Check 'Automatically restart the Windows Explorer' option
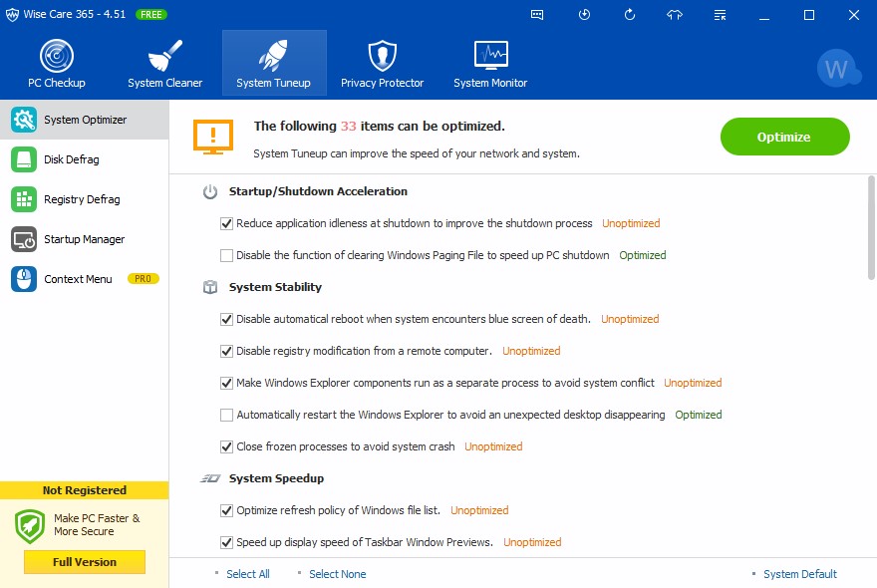The width and height of the screenshot is (877, 588). [x=226, y=415]
